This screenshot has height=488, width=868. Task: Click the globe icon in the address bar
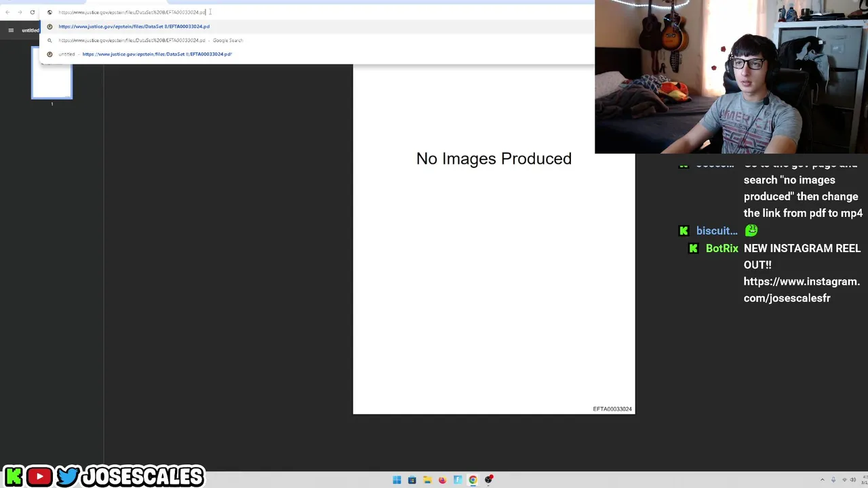point(50,12)
